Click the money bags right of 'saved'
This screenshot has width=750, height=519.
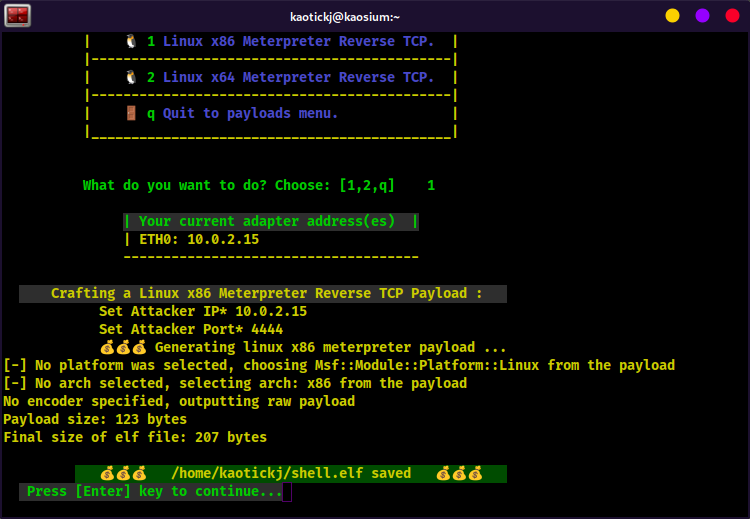(x=459, y=474)
